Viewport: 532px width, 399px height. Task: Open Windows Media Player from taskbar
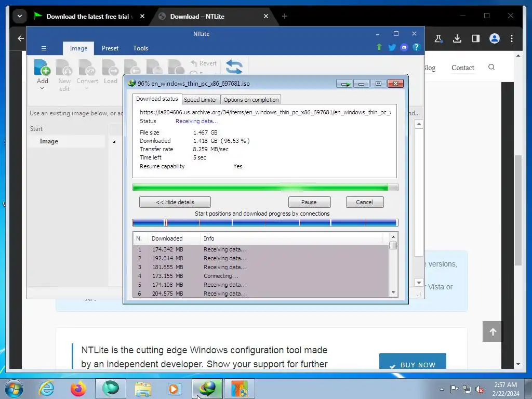point(175,389)
